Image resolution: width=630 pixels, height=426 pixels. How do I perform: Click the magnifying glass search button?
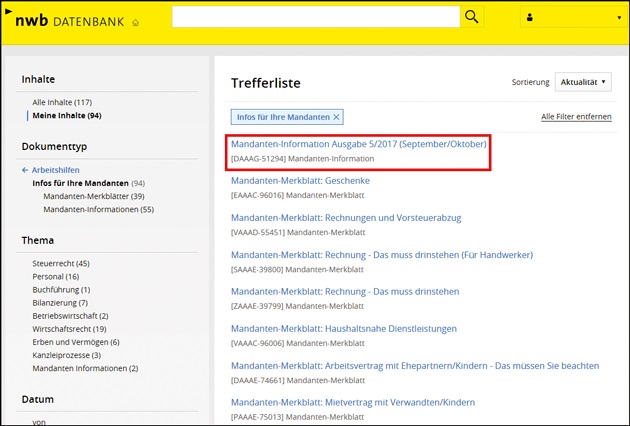472,17
